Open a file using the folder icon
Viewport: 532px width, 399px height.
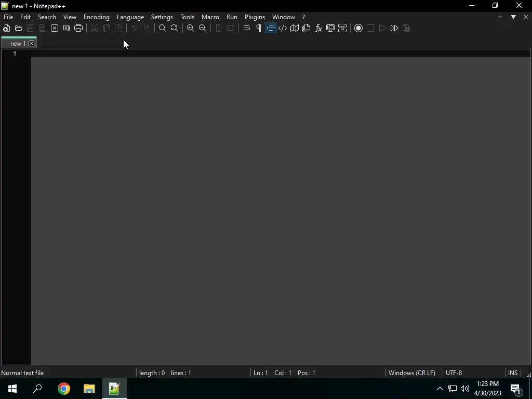click(19, 28)
